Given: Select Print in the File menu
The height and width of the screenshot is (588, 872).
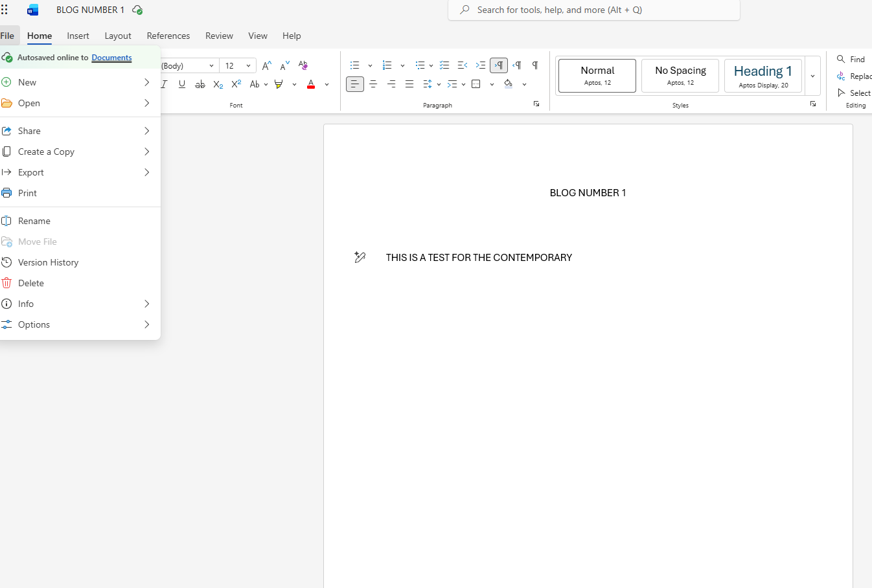Looking at the screenshot, I should pyautogui.click(x=80, y=193).
